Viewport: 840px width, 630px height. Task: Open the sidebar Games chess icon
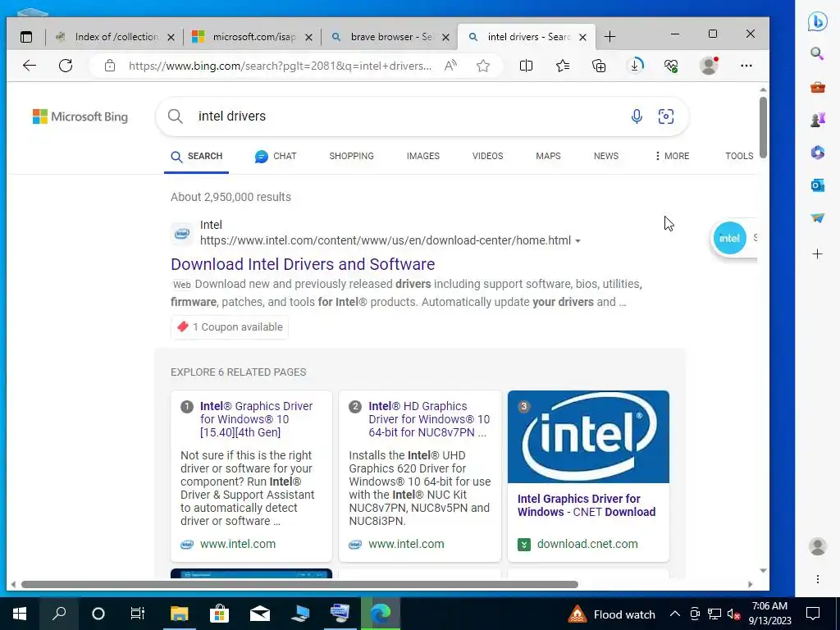coord(818,120)
